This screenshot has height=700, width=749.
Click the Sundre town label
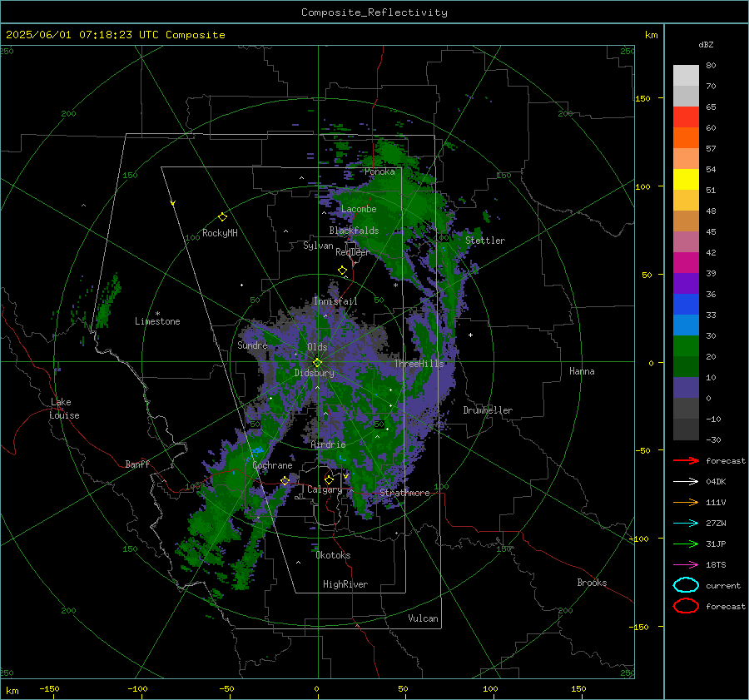coord(252,345)
